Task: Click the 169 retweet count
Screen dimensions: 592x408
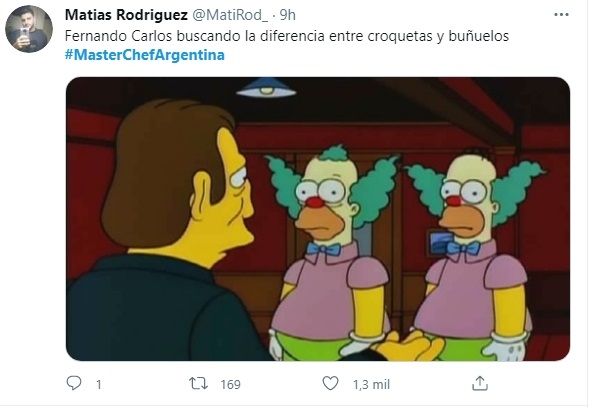Action: [x=230, y=384]
